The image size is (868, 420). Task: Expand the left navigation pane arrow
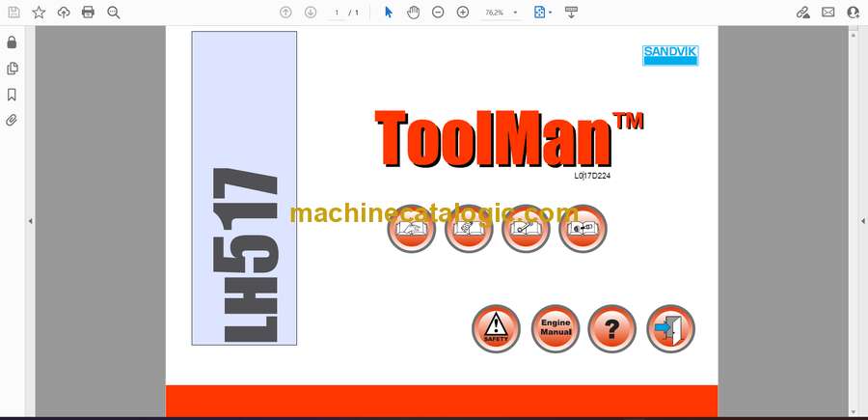(31, 221)
